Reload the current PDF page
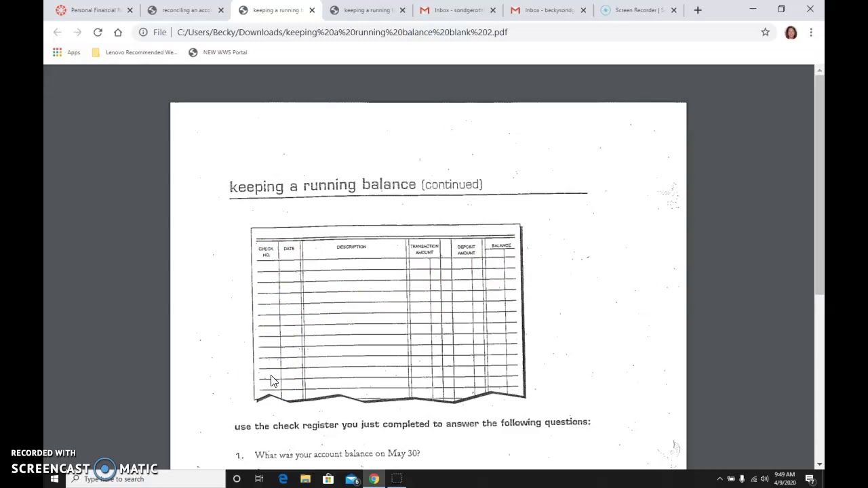 (98, 32)
